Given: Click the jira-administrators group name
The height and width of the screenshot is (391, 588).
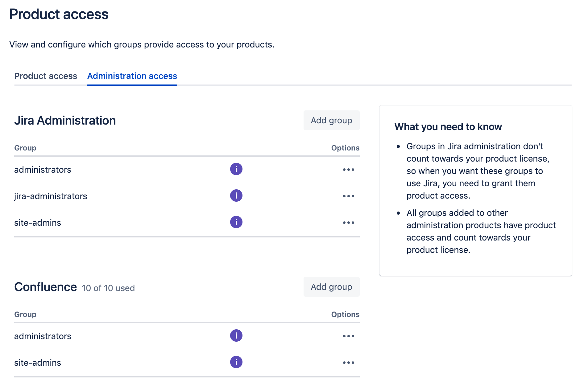Looking at the screenshot, I should click(51, 196).
